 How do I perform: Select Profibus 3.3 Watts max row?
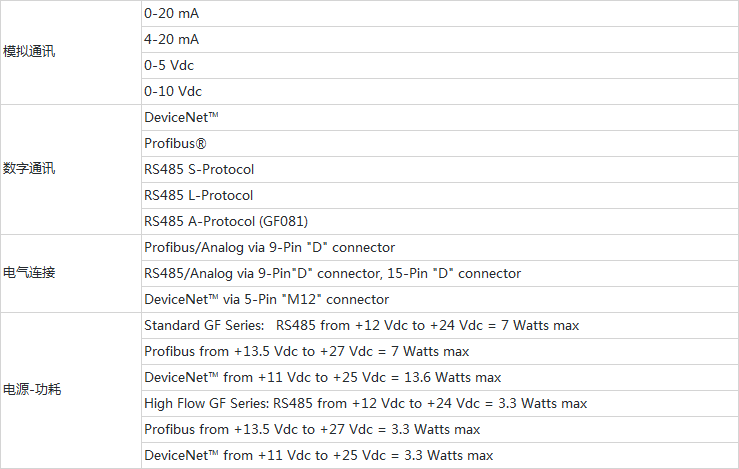(x=312, y=429)
